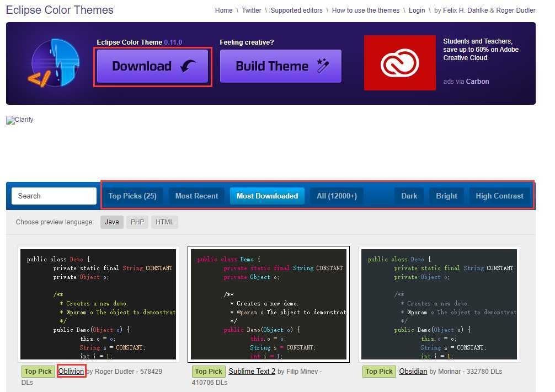Select Java preview language
555x392 pixels.
[112, 222]
